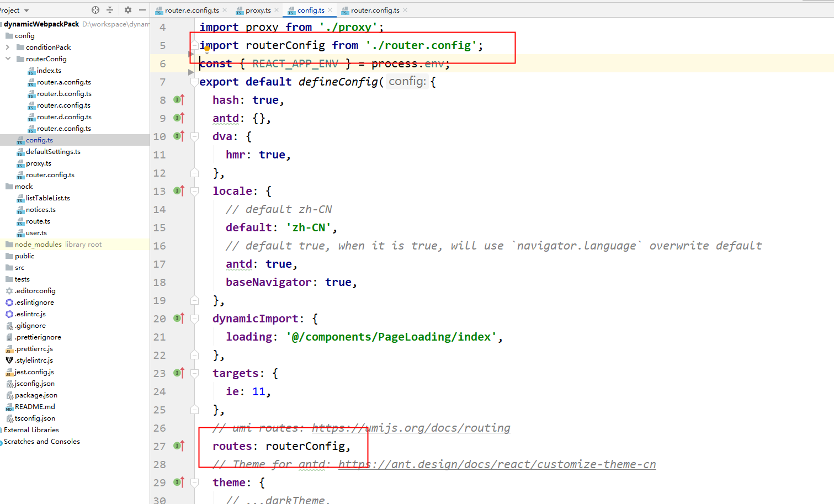Fold the targets block on line 23
Viewport: 834px width, 504px height.
194,373
